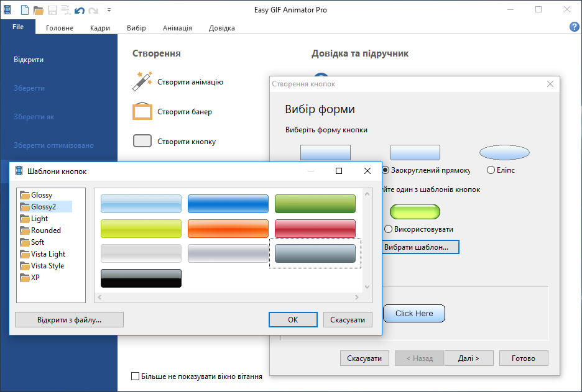Choose the yellow-green glossy button template

141,229
